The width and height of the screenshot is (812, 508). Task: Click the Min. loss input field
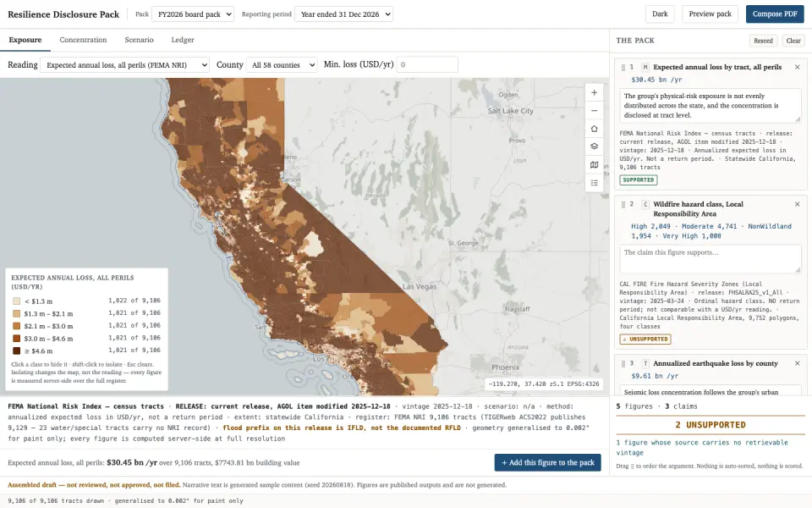426,65
